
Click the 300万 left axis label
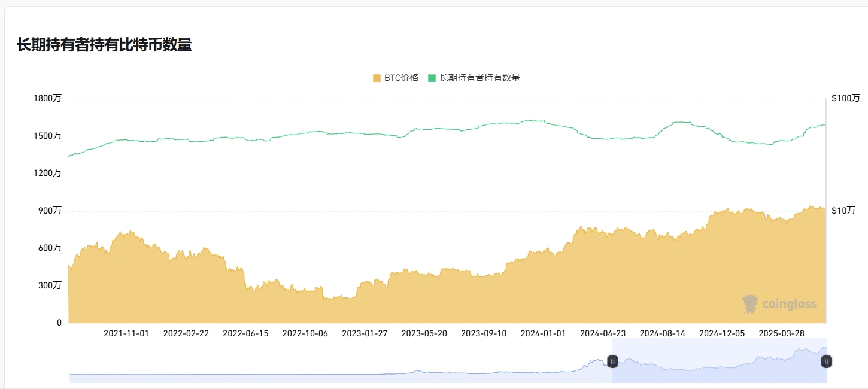point(50,285)
